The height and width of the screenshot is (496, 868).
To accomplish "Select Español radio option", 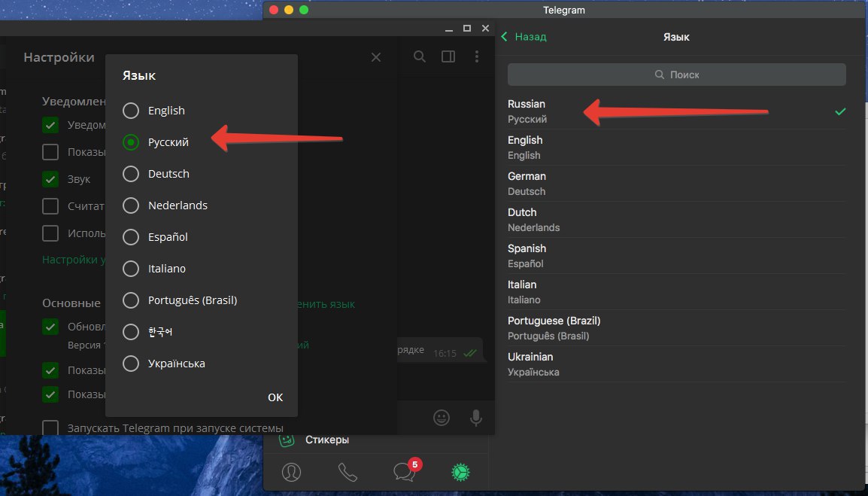I will [x=131, y=237].
